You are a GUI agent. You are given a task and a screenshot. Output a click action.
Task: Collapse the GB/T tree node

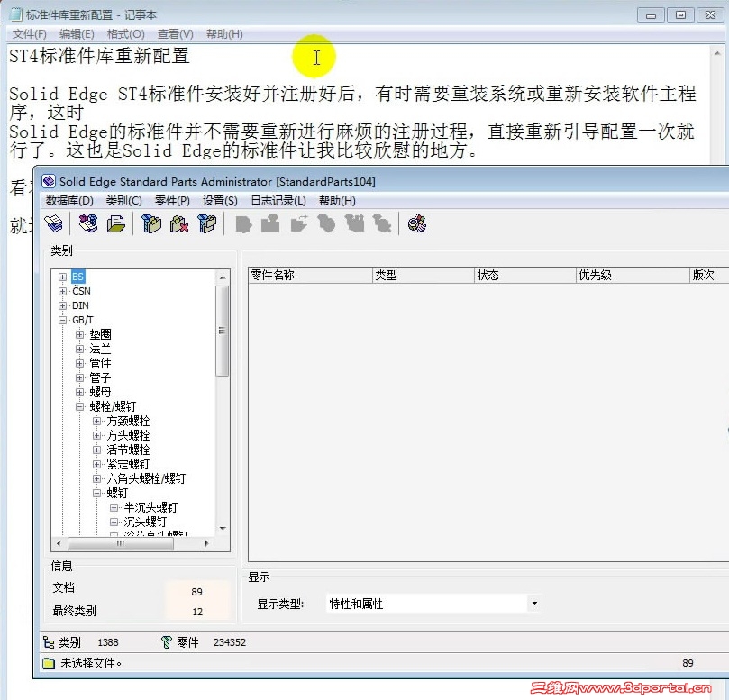pos(62,320)
